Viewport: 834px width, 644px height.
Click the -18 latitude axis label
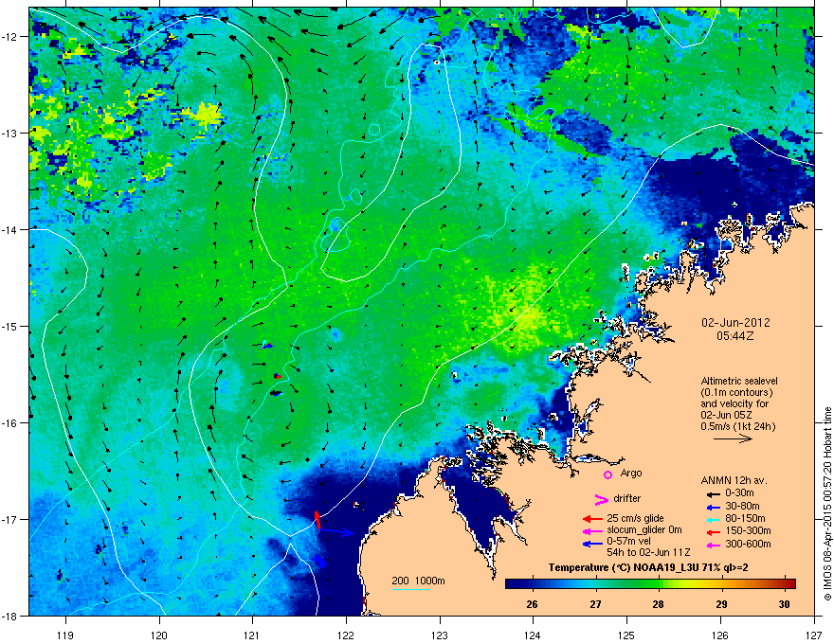click(9, 616)
